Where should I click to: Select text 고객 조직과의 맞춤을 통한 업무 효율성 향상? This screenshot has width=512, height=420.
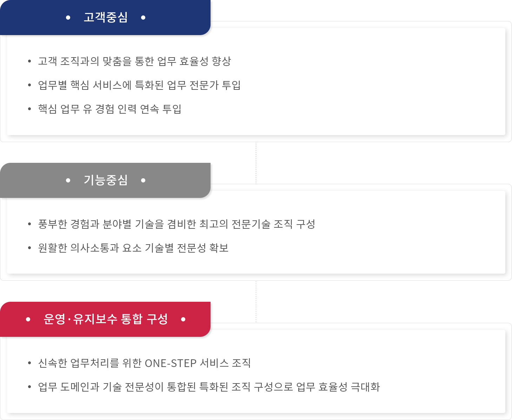134,61
